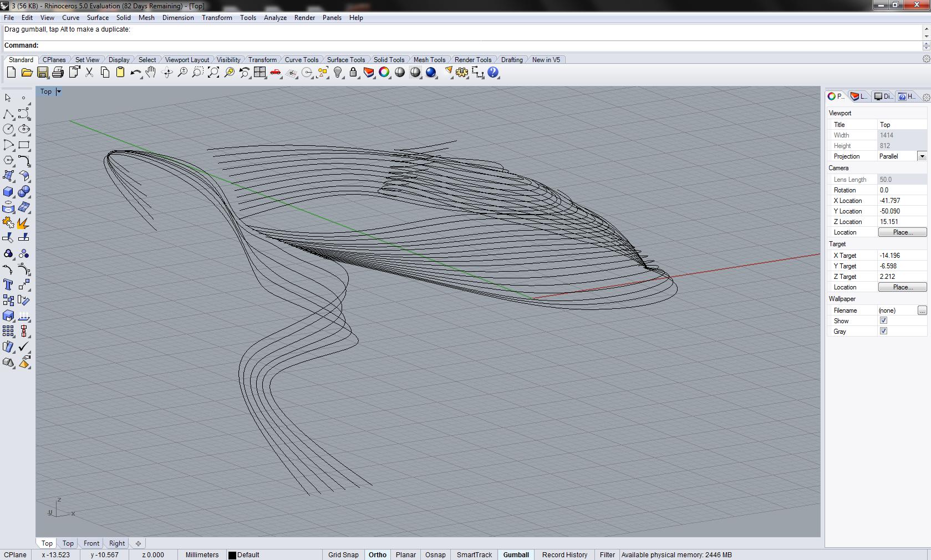Screen dimensions: 931x560
Task: Toggle SmartTrack in status bar
Action: 474,554
